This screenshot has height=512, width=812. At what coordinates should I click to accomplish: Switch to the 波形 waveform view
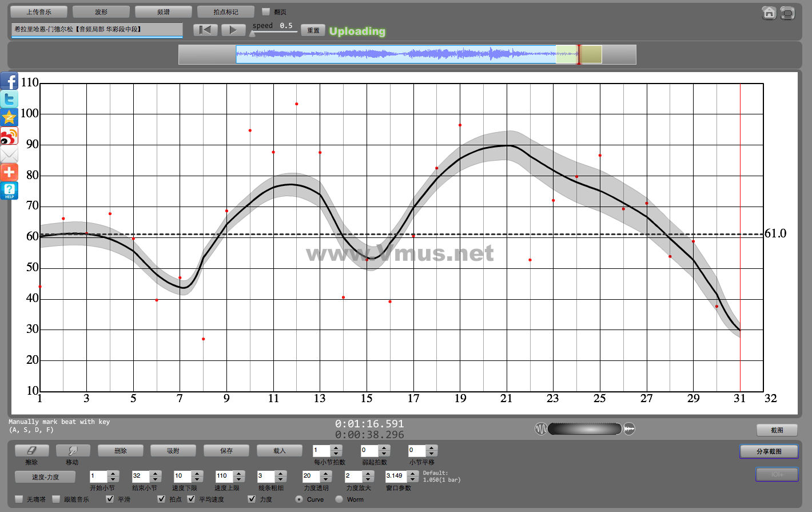click(x=101, y=11)
